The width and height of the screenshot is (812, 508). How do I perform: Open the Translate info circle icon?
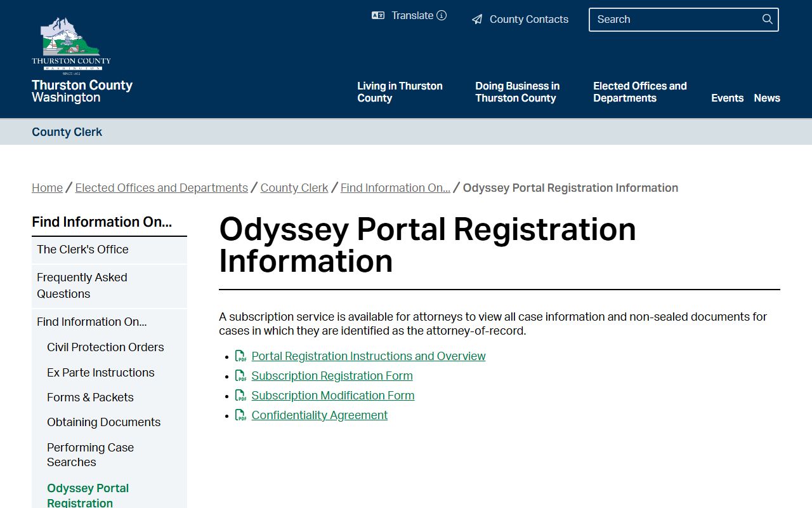click(x=442, y=15)
